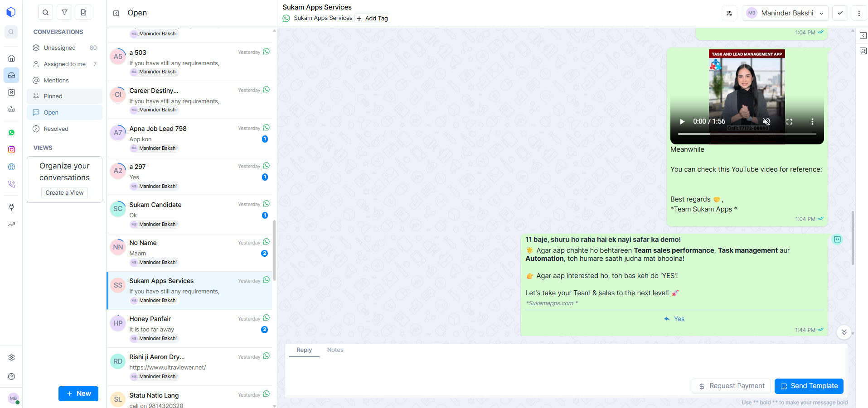Select Assigned to me folder
The width and height of the screenshot is (868, 408).
click(x=64, y=64)
